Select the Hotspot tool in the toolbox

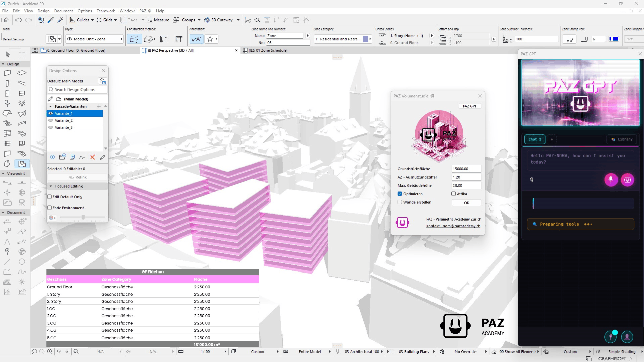pyautogui.click(x=22, y=282)
